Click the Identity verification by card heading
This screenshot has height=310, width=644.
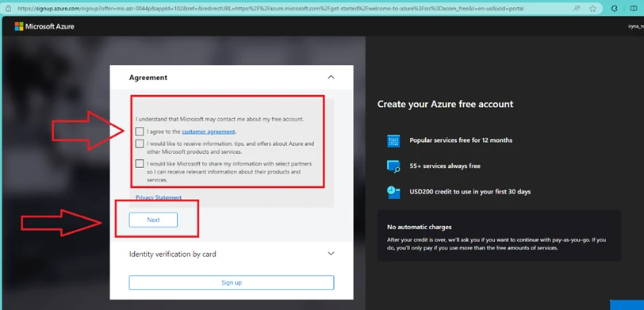tap(173, 255)
